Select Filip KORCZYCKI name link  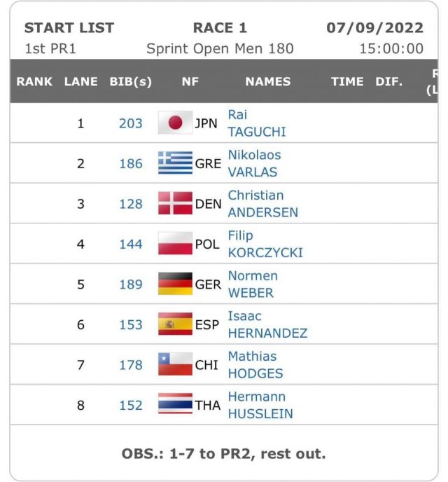265,244
